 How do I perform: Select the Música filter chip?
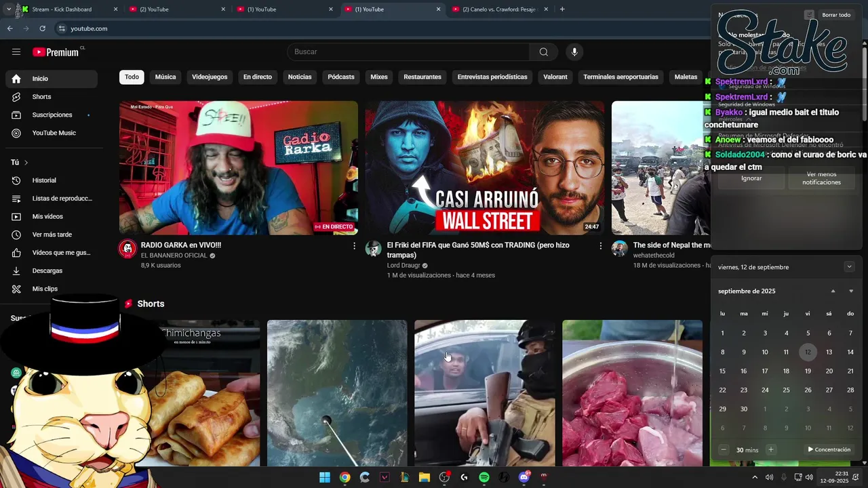point(165,77)
